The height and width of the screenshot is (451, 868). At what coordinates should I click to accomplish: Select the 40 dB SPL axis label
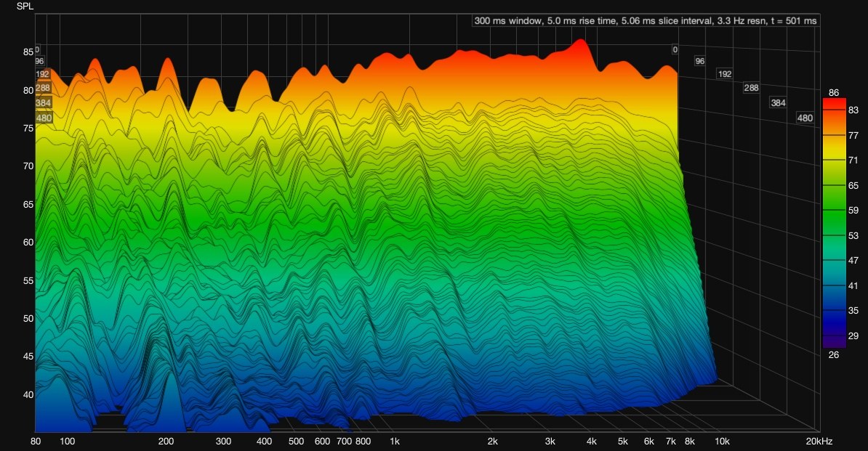(28, 394)
